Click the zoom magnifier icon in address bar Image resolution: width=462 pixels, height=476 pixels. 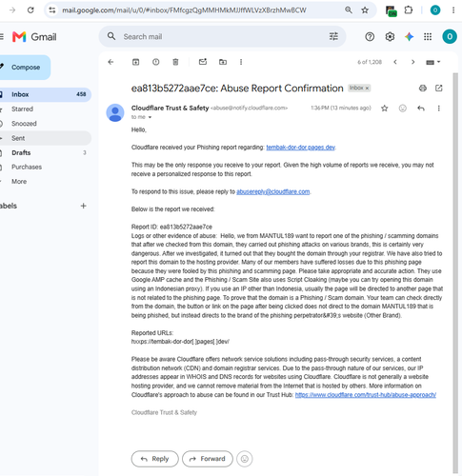click(x=349, y=10)
